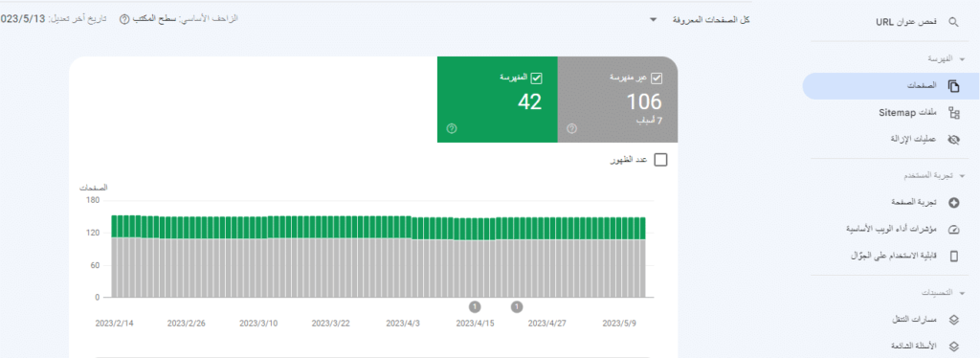Open the كل الصفحات المعروفة dropdown
Screen dimensions: 980x358
click(700, 20)
